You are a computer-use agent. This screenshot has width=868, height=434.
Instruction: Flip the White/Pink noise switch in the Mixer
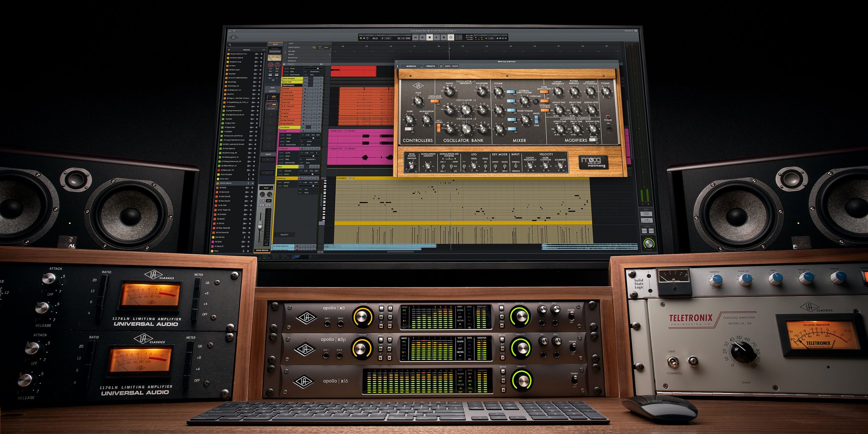coord(536,119)
